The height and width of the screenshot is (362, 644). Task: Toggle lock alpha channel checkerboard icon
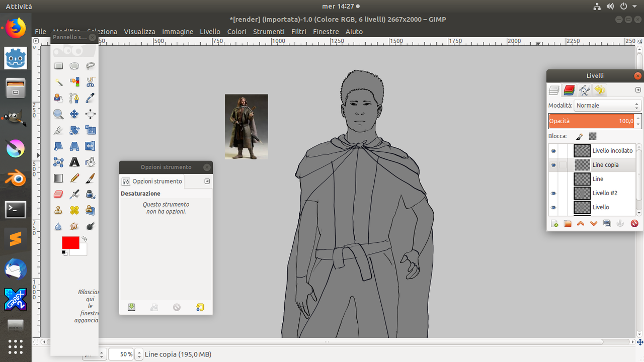593,136
